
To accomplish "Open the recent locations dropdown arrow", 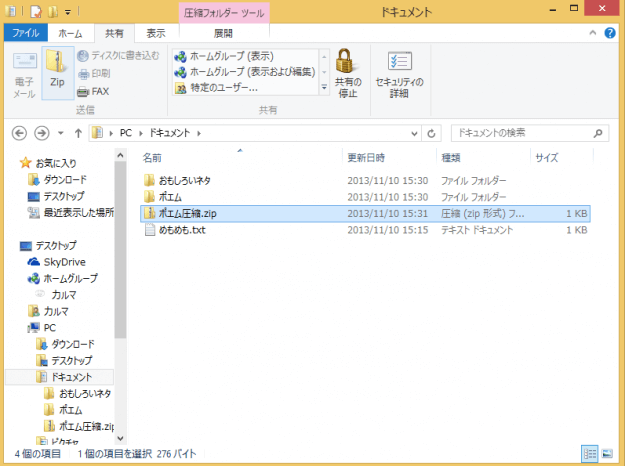I will click(59, 132).
